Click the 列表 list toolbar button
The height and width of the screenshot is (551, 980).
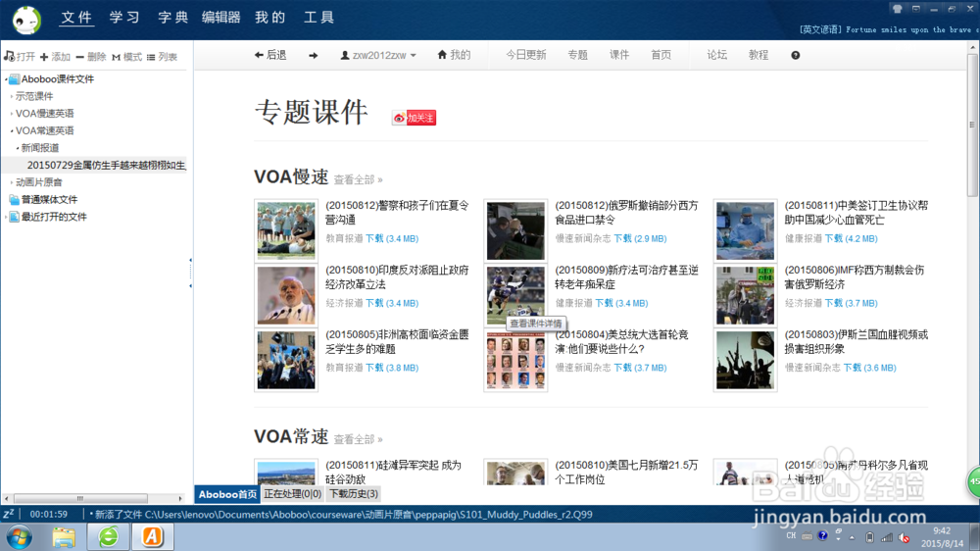[162, 57]
